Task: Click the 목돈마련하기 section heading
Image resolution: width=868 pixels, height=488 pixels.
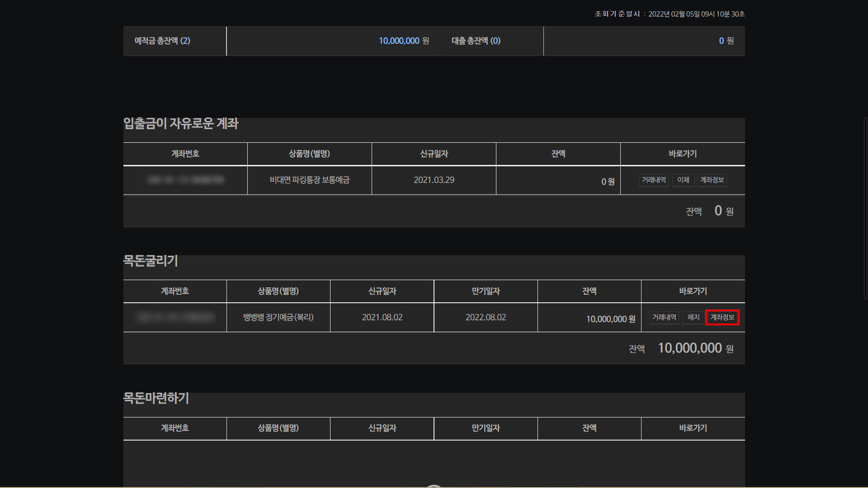Action: [156, 399]
